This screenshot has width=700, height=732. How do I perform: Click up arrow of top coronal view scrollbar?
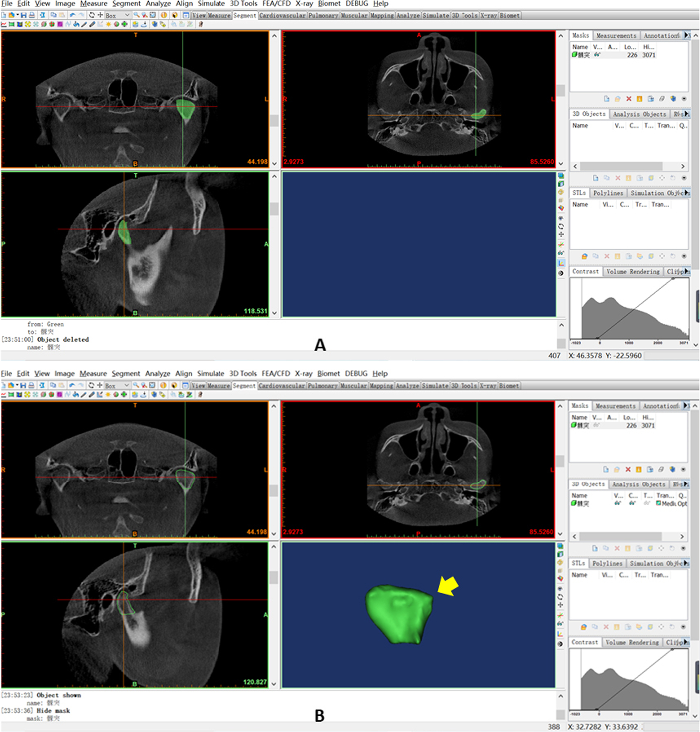coord(274,36)
